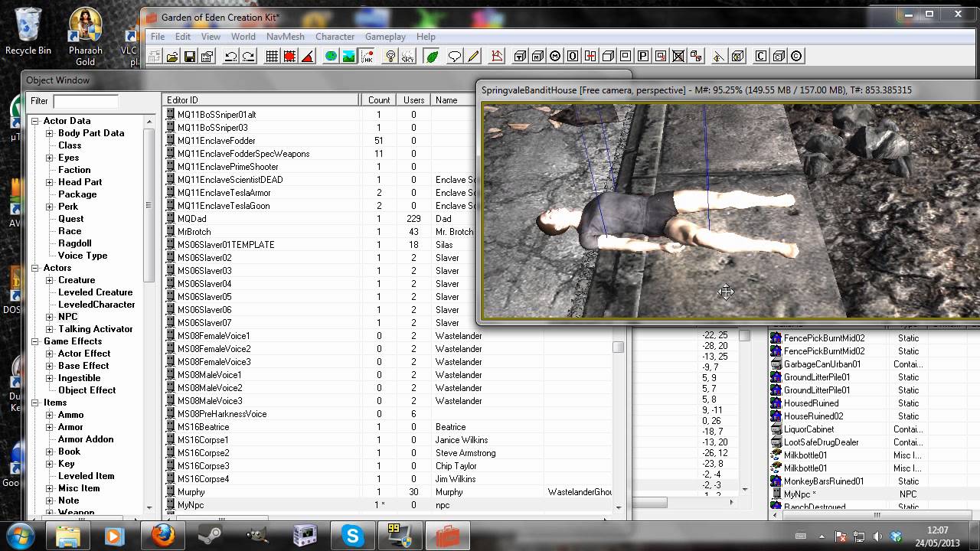Select the Murphy entry in list
This screenshot has width=980, height=551.
(x=191, y=492)
